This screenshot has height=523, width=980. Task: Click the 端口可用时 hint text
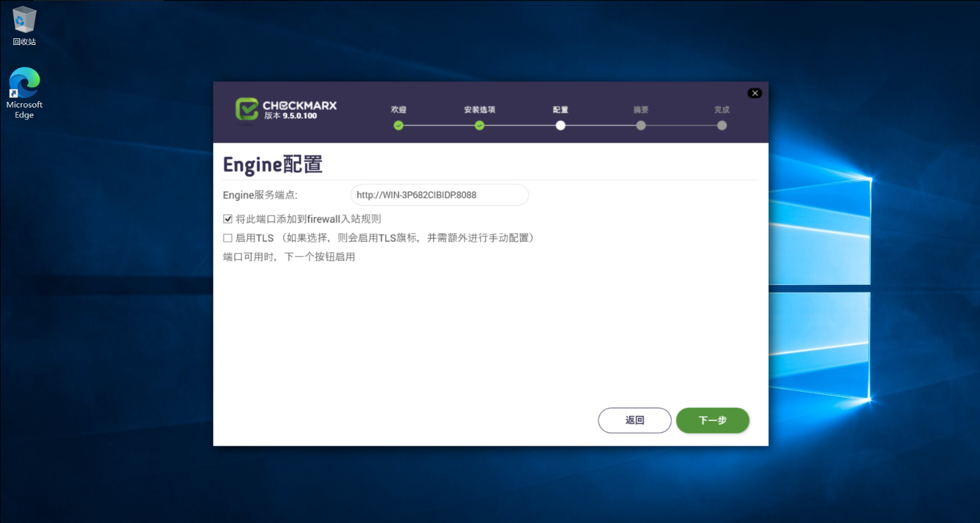[x=289, y=256]
